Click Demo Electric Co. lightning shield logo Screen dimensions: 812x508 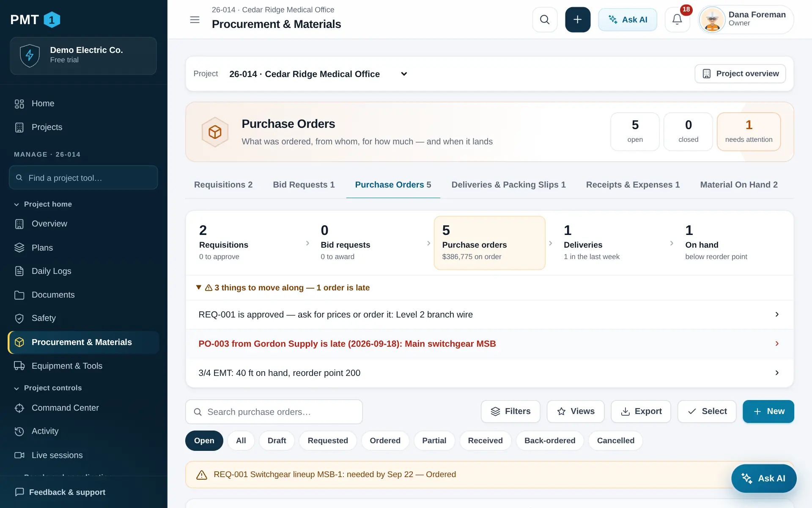click(30, 55)
